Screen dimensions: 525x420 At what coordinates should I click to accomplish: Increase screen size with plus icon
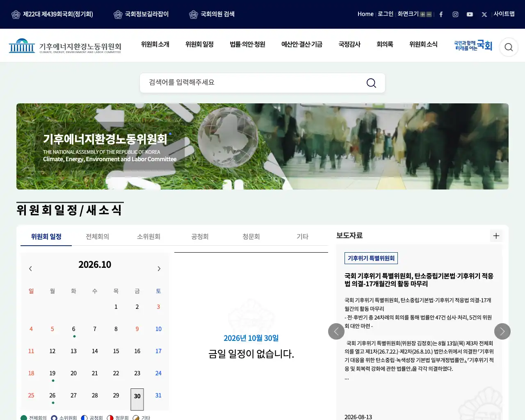[422, 14]
